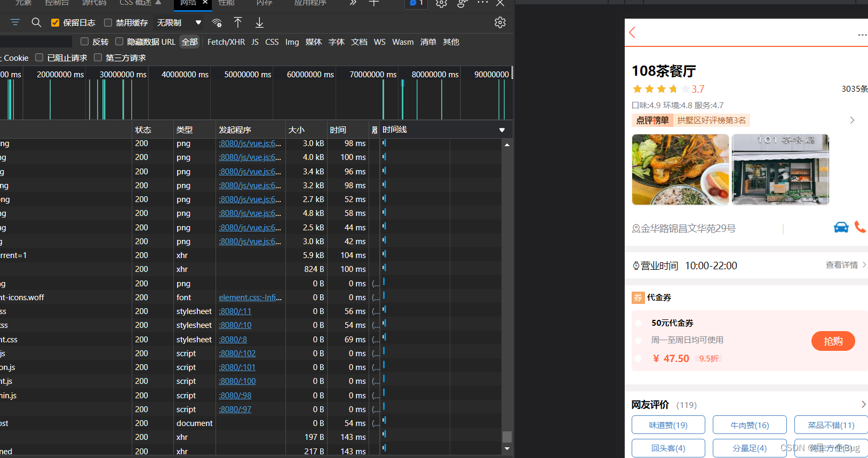Check 第三方请求 checkbox
The height and width of the screenshot is (458, 868).
click(x=98, y=58)
